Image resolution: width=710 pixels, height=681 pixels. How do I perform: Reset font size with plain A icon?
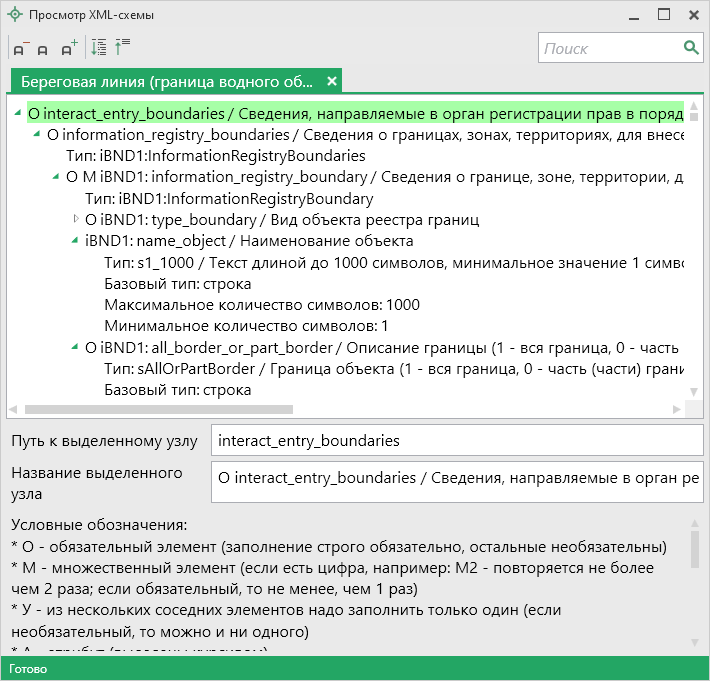tap(43, 49)
